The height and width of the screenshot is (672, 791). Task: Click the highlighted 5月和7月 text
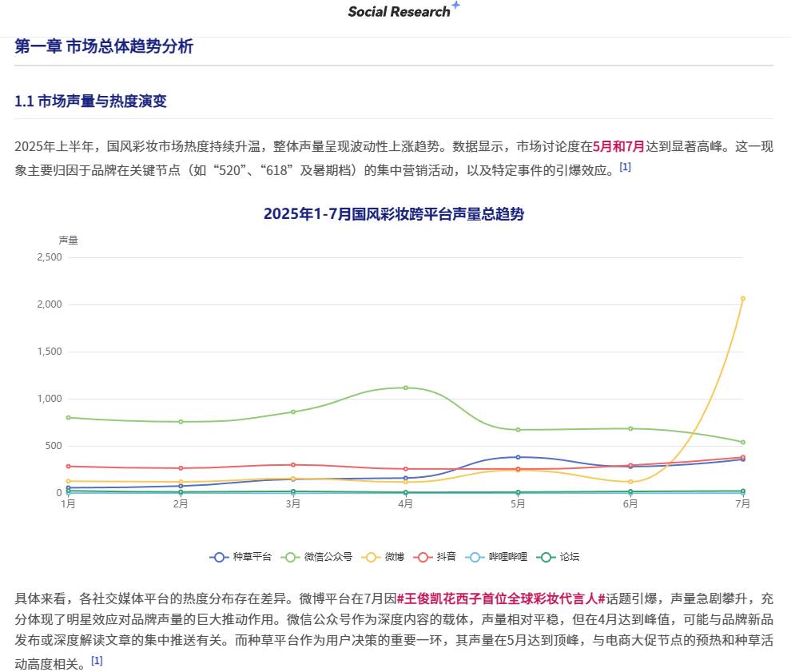point(618,146)
